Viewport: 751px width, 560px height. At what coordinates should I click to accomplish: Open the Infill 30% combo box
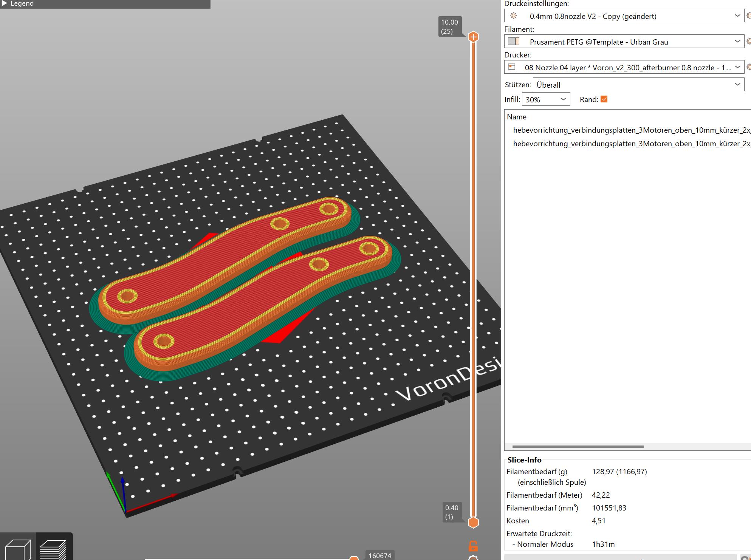546,99
